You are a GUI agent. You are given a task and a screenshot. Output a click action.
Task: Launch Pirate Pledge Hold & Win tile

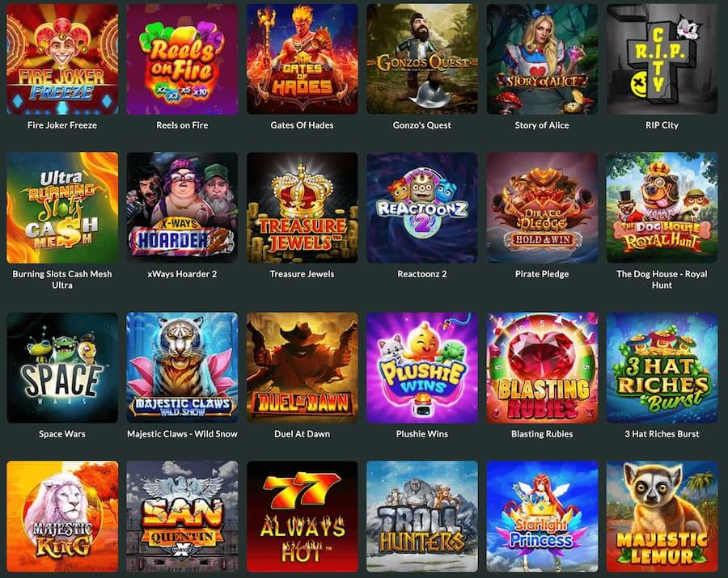[542, 208]
